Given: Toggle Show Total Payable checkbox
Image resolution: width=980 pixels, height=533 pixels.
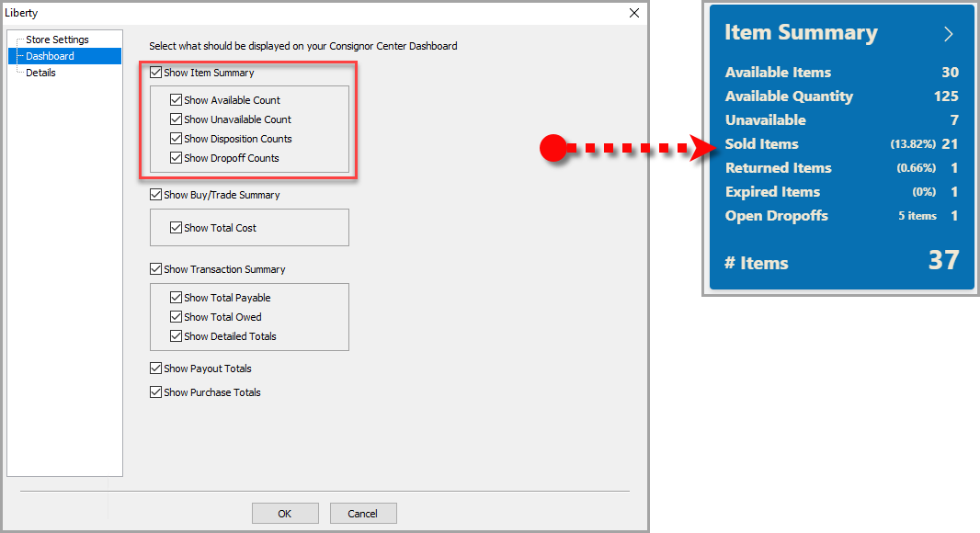Looking at the screenshot, I should pyautogui.click(x=177, y=298).
